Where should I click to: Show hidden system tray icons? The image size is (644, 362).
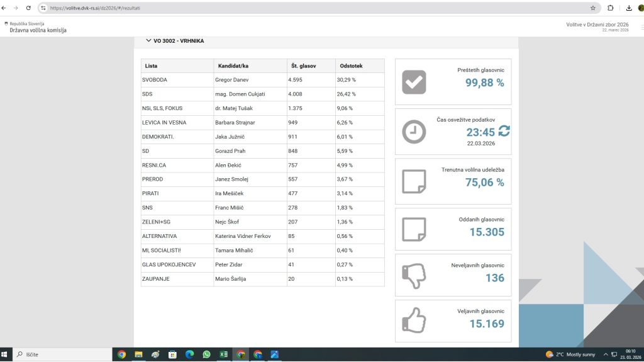coord(605,354)
